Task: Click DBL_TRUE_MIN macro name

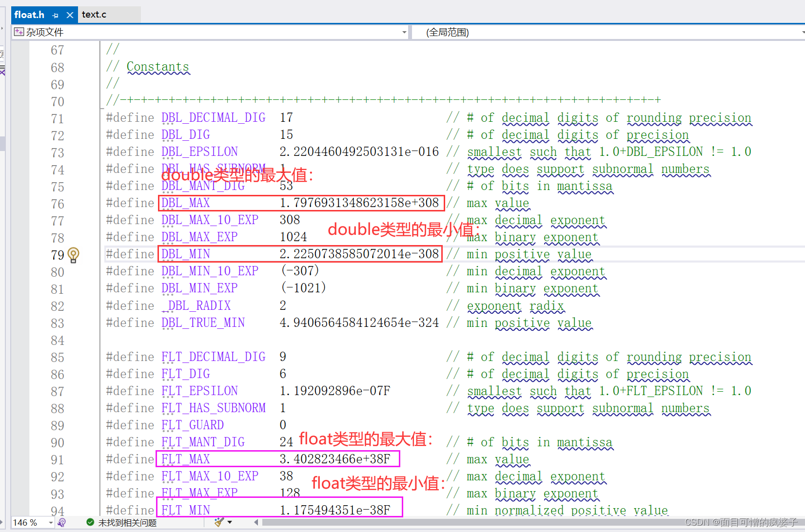Action: point(203,323)
